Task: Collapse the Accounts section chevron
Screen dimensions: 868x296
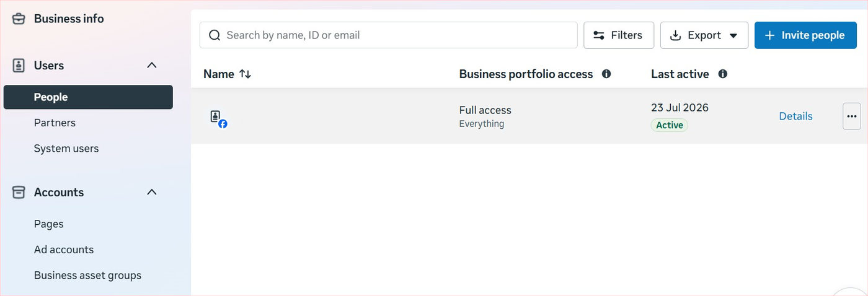Action: pos(152,193)
